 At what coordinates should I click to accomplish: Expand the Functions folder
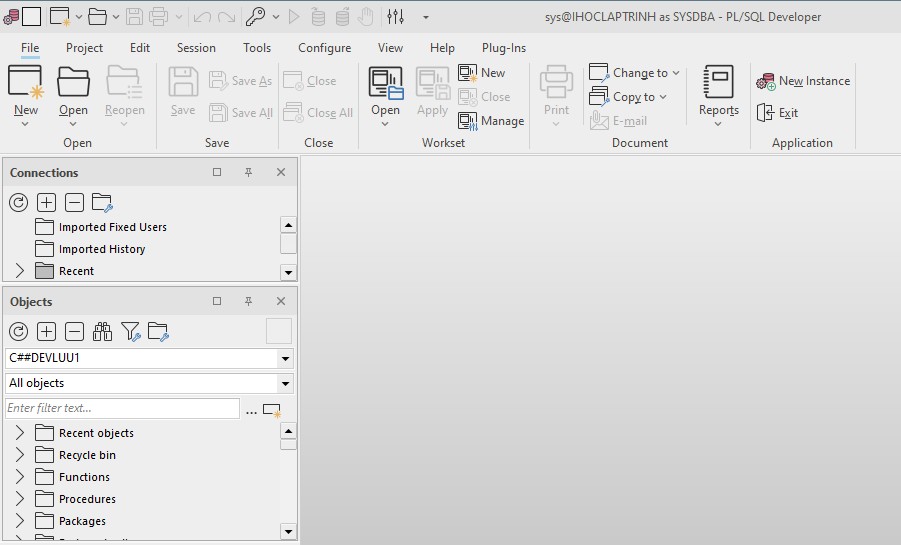pos(20,477)
